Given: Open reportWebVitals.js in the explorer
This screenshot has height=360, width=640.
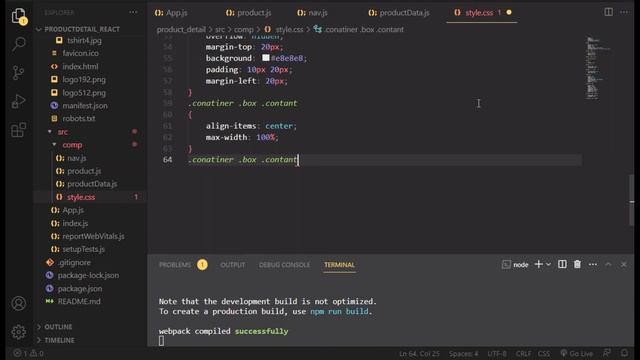Looking at the screenshot, I should pos(93,236).
